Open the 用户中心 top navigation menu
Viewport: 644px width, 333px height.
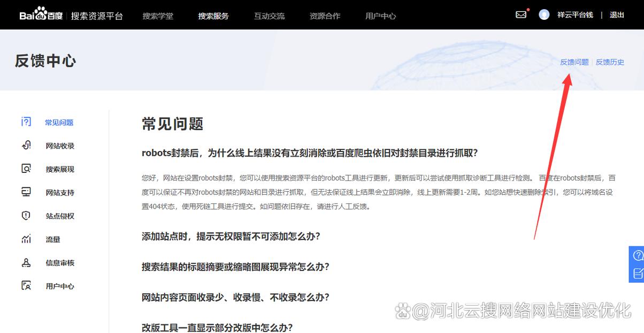(380, 16)
